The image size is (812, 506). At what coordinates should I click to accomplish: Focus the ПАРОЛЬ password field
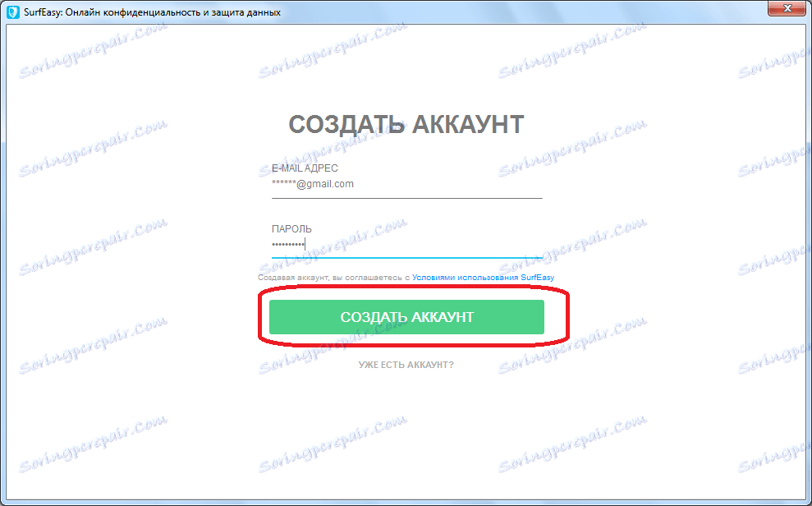(407, 245)
